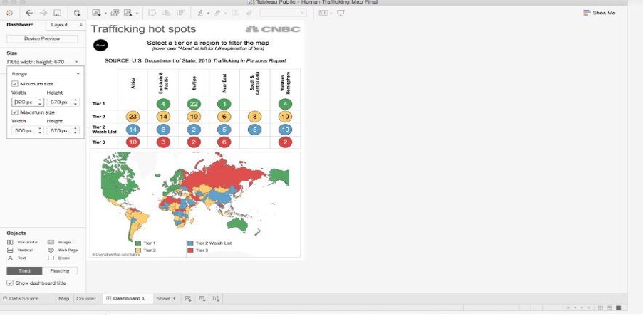The image size is (644, 316).
Task: Open the fit selector dropdown in toolbar
Action: click(283, 13)
